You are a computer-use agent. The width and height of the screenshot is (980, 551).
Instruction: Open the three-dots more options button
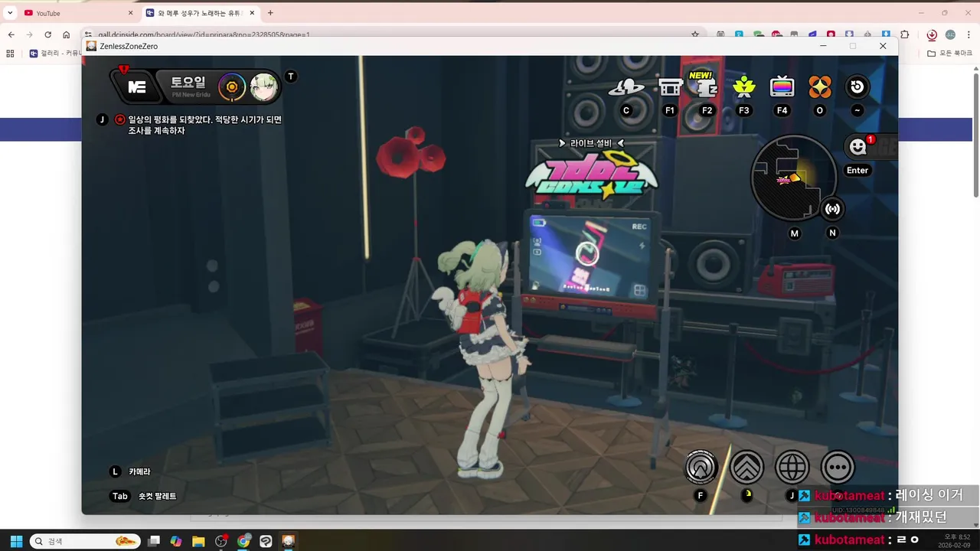point(838,467)
